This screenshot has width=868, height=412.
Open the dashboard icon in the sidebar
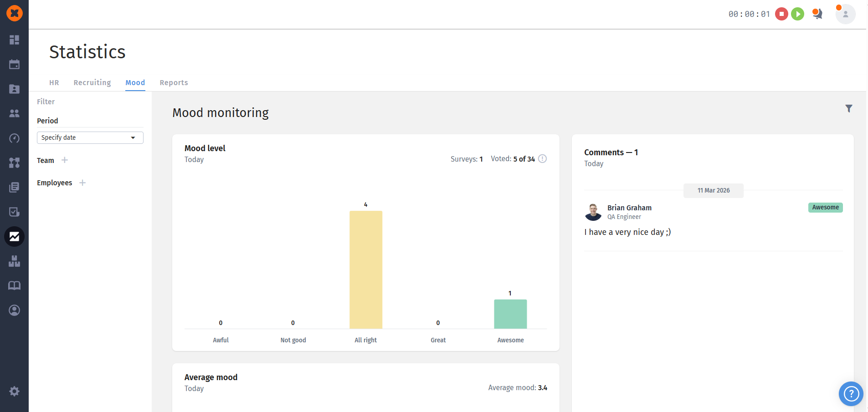(x=14, y=40)
